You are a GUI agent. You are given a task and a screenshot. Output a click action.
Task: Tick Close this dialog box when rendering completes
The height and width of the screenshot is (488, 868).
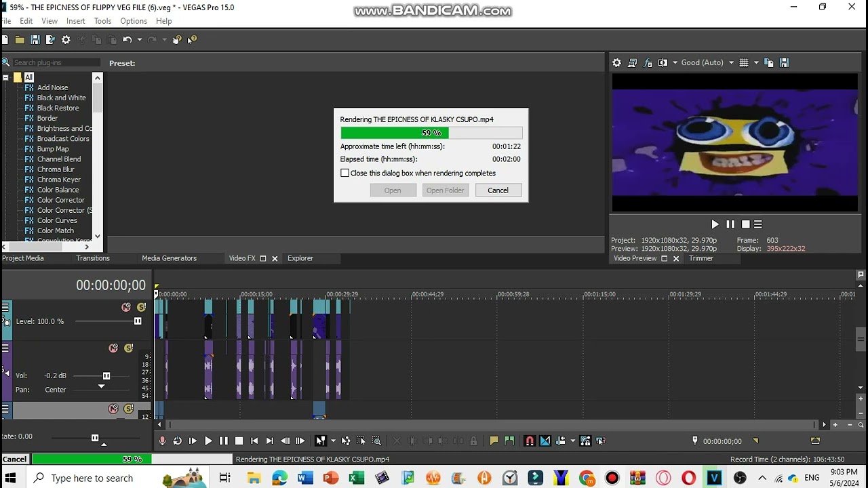[x=345, y=173]
